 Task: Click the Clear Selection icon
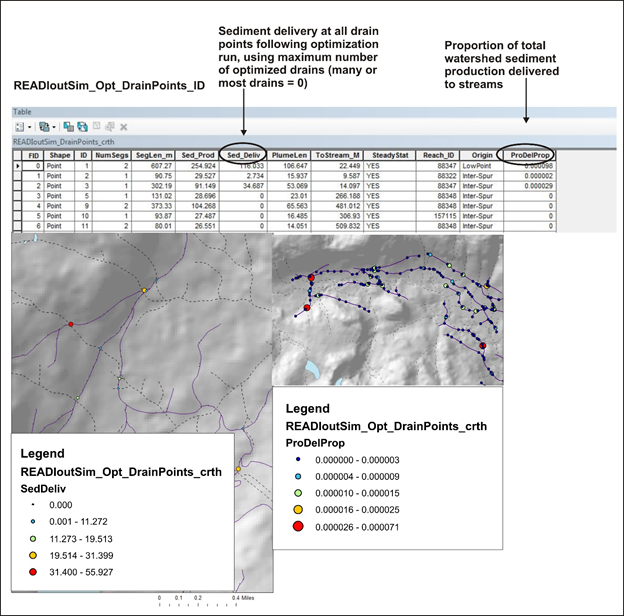point(95,127)
